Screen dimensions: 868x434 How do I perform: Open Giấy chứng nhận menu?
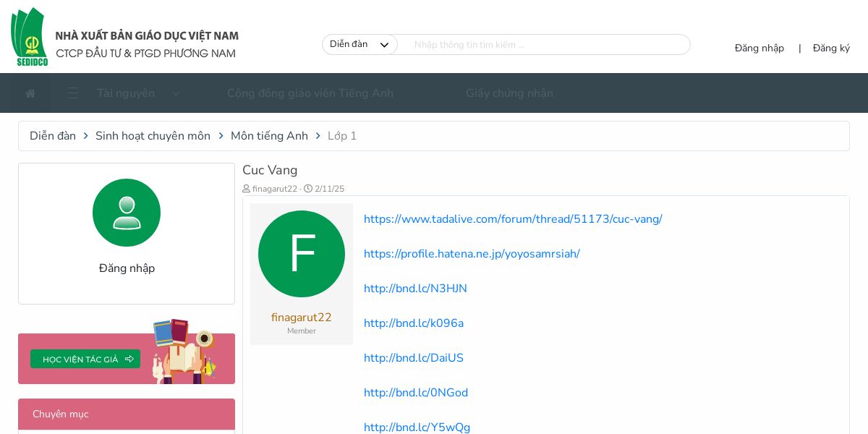point(509,93)
